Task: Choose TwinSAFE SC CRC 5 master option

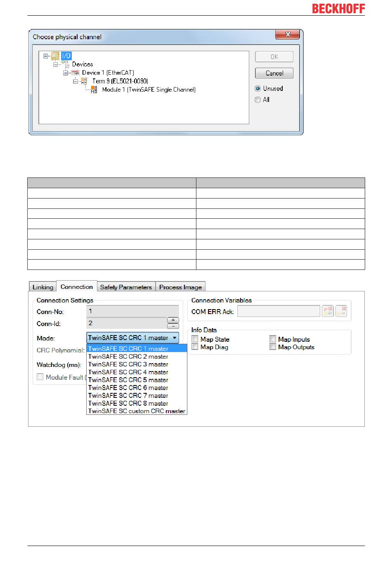Action: click(x=137, y=380)
